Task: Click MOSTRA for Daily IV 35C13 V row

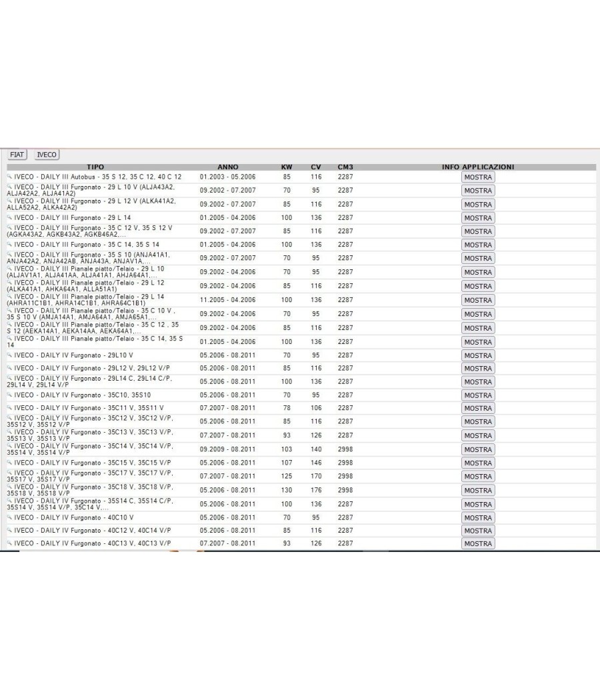Action: [x=478, y=436]
